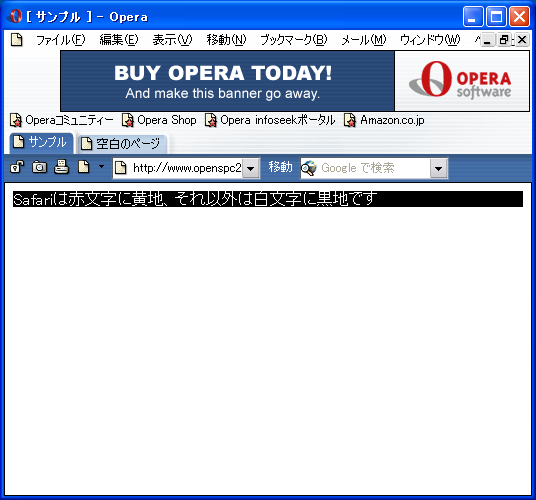Open the ファイル(F) menu

pos(61,40)
